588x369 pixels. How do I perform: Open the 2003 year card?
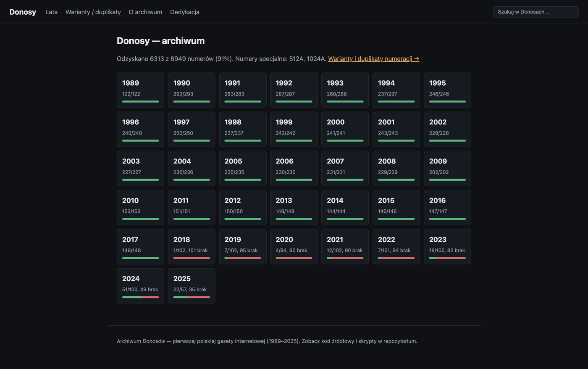pyautogui.click(x=140, y=169)
